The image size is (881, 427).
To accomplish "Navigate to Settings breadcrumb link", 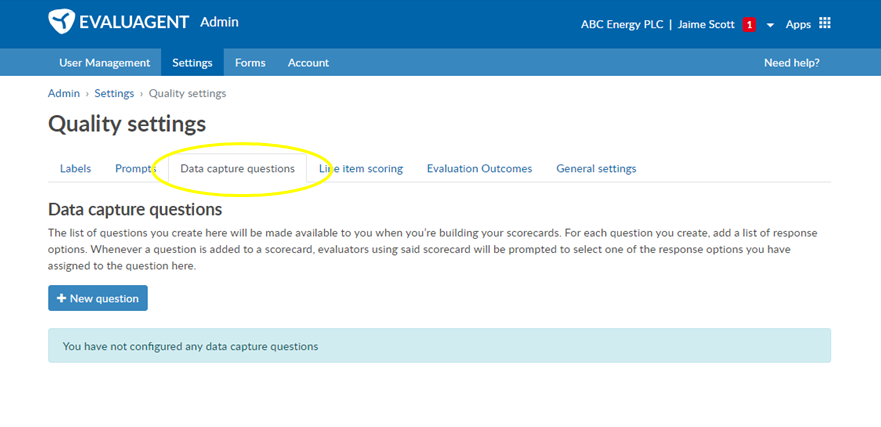I will point(114,93).
